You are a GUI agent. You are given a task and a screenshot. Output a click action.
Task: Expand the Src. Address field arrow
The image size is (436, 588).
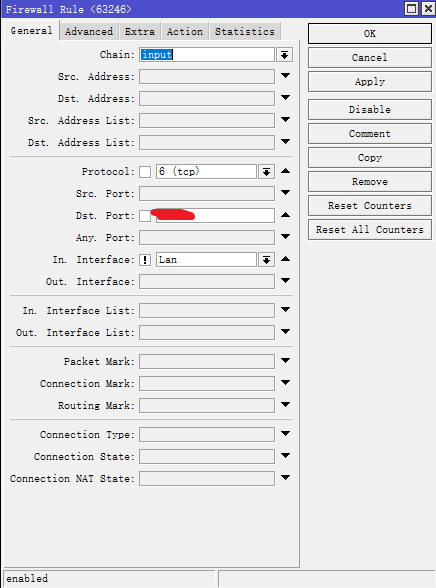pyautogui.click(x=285, y=76)
